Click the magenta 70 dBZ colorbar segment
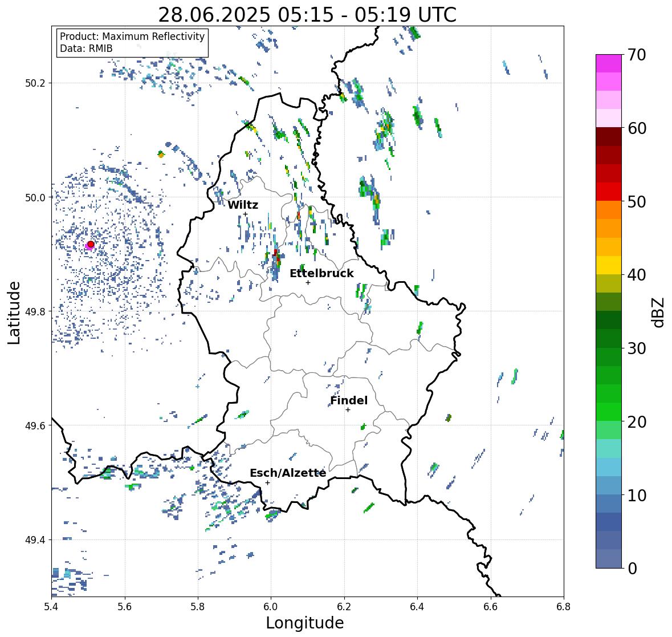The image size is (672, 637). point(609,63)
